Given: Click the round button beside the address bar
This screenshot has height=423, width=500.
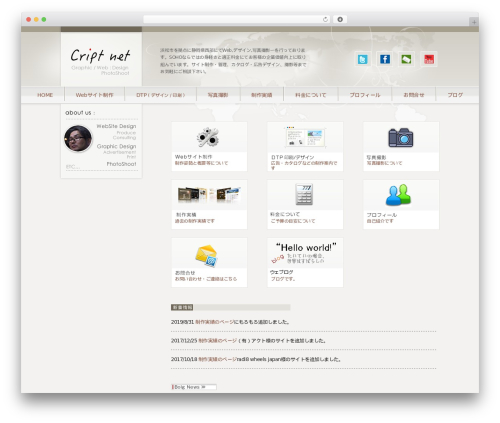Looking at the screenshot, I should pos(340,19).
